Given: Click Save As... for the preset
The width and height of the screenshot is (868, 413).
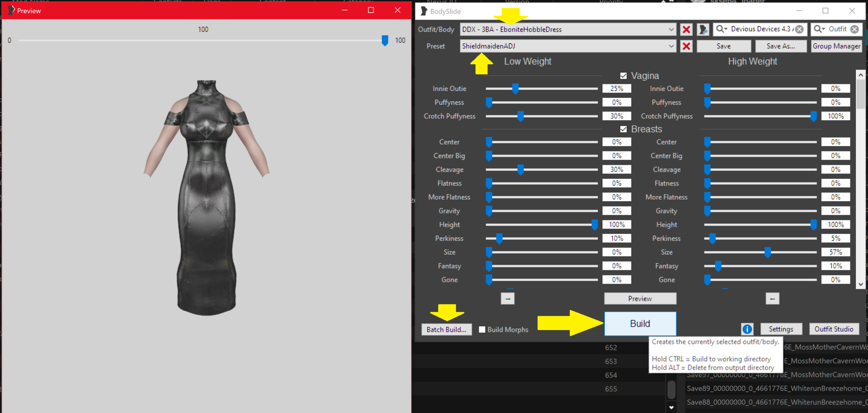Looking at the screenshot, I should point(781,46).
